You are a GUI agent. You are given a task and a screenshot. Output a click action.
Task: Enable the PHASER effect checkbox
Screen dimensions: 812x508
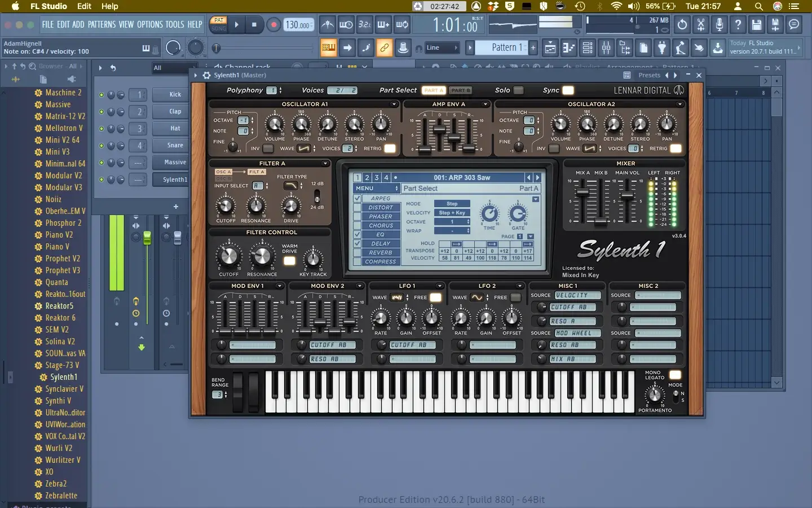click(358, 217)
